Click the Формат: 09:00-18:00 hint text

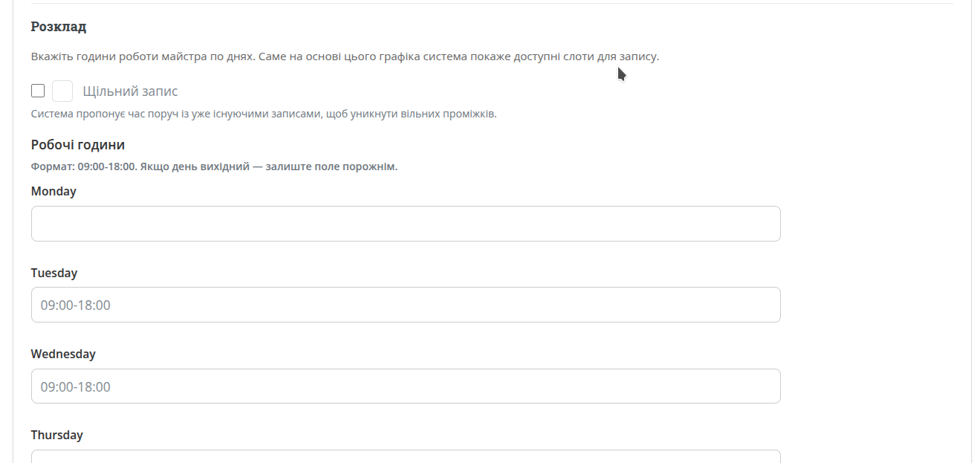[x=214, y=166]
